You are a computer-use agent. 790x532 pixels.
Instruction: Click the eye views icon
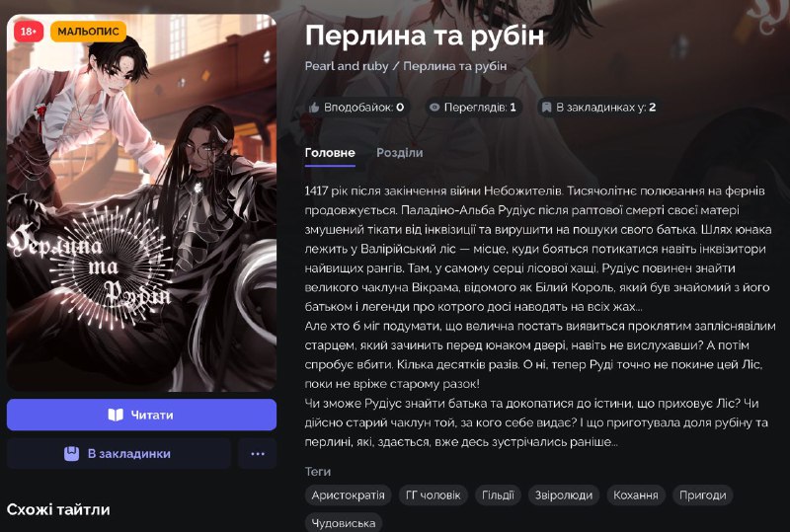coord(434,108)
